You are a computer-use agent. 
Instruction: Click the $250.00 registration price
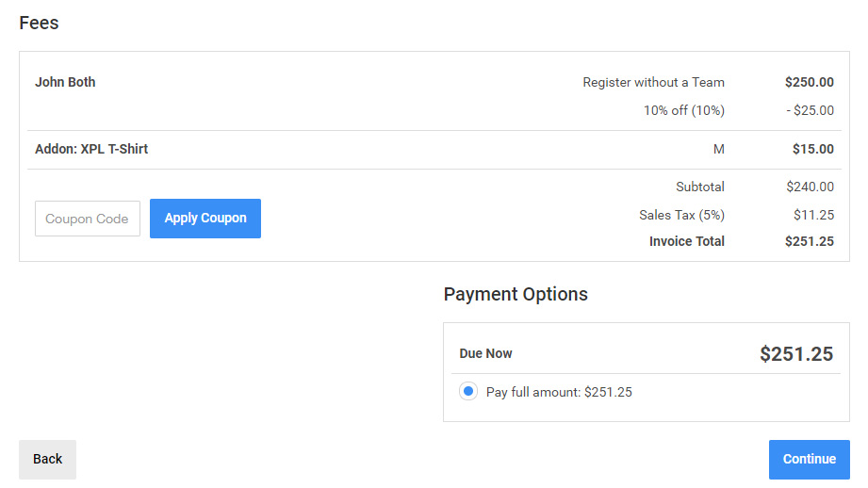pos(809,82)
